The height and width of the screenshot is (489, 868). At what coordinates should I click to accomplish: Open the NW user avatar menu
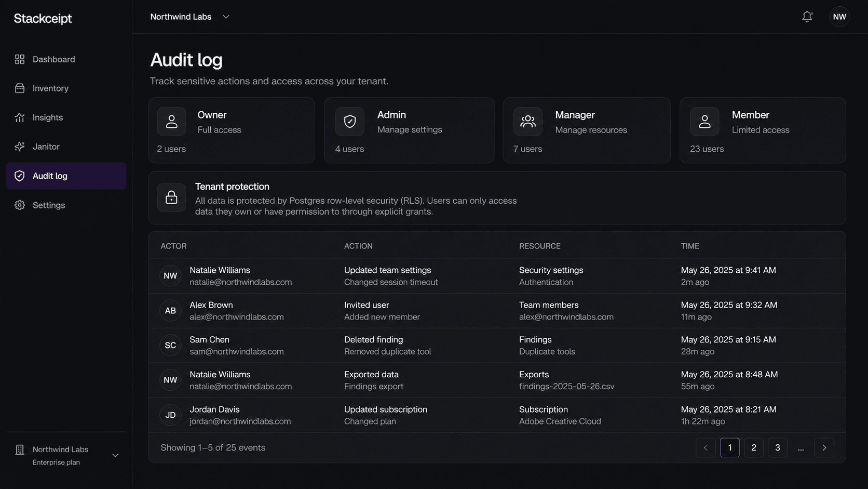coord(839,17)
